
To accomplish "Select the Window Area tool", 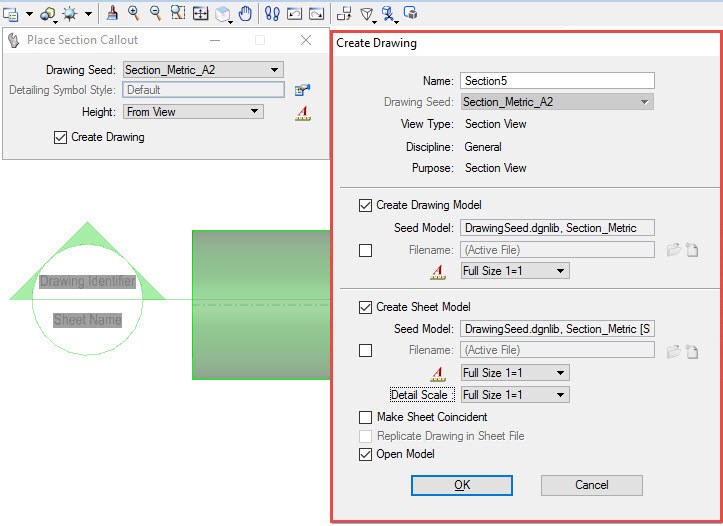I will pos(178,13).
